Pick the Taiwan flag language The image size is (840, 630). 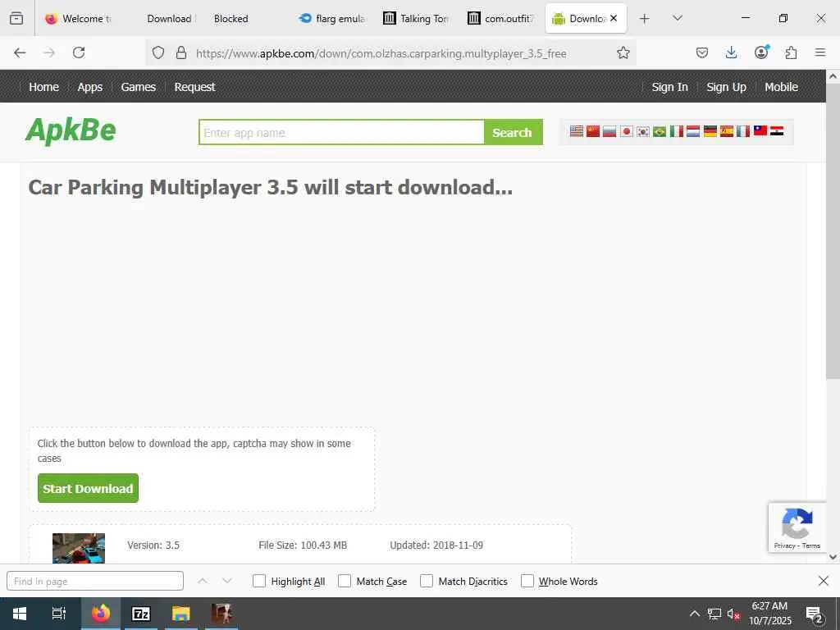click(760, 131)
